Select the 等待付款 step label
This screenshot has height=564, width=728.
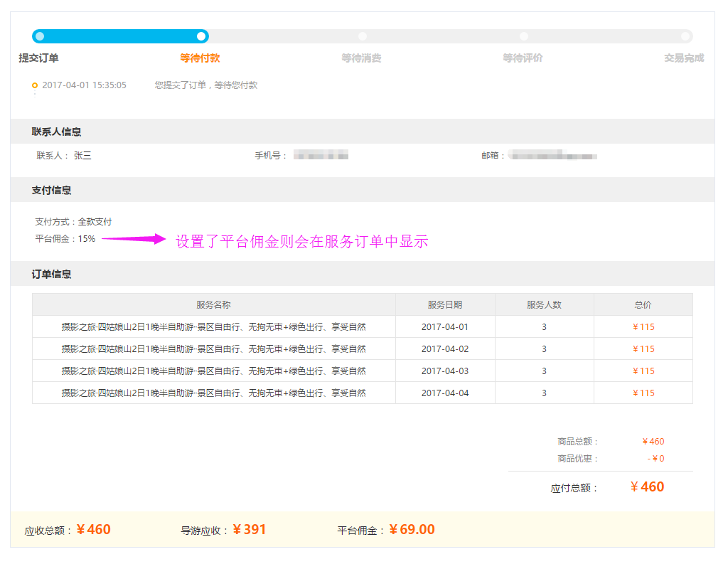tap(200, 58)
